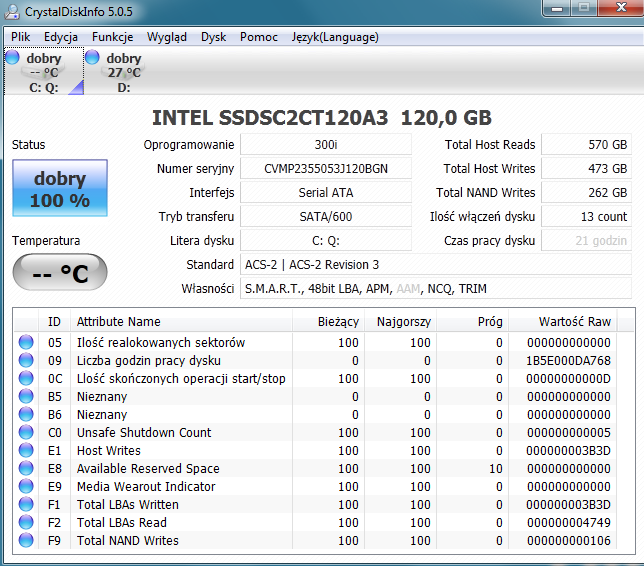Open the Funkcje menu

(113, 37)
